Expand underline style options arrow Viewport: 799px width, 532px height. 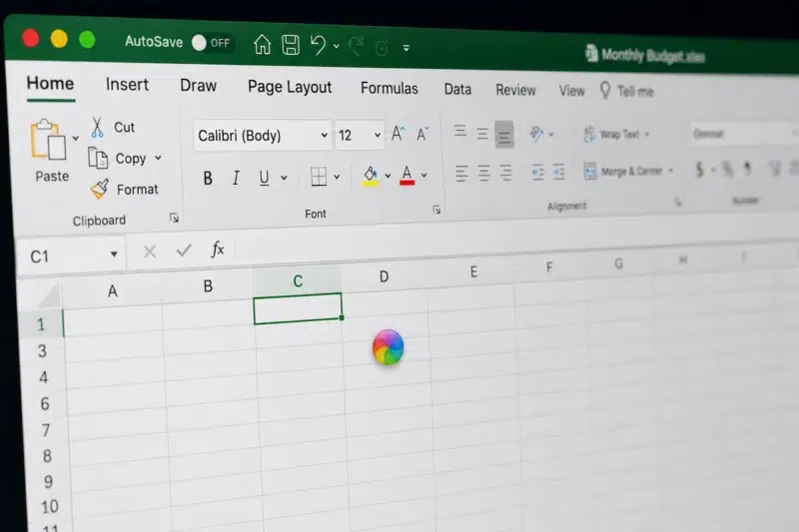coord(284,178)
